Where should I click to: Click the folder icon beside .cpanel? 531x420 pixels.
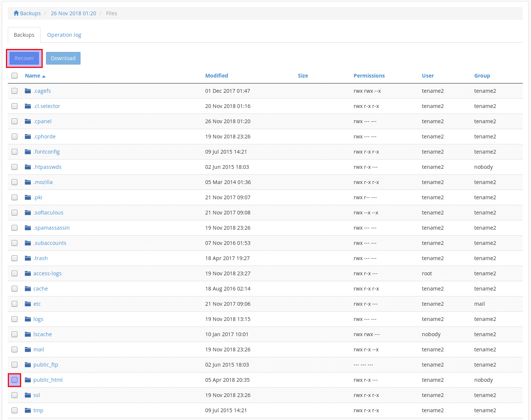point(28,121)
